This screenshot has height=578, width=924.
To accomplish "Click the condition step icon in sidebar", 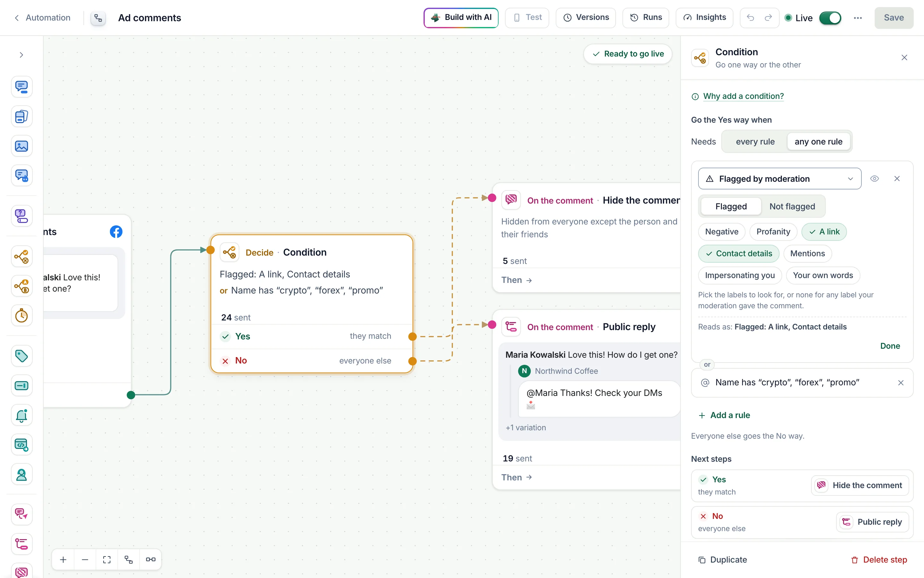I will (x=21, y=257).
